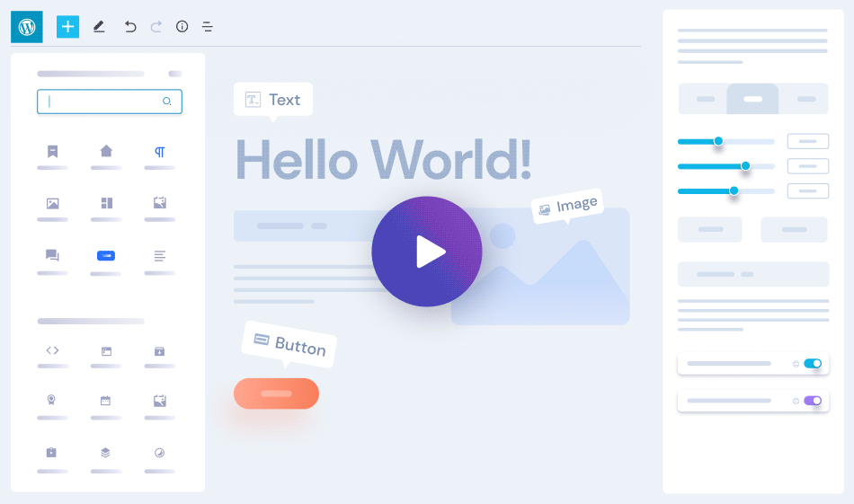This screenshot has height=504, width=854.
Task: Select the pencil edit tool
Action: (x=99, y=26)
